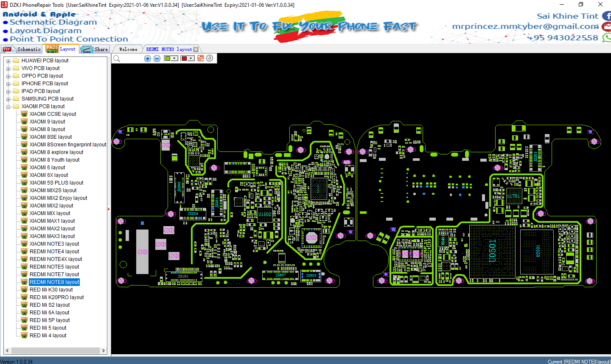Zoom in with the blue plus icon

(x=148, y=59)
